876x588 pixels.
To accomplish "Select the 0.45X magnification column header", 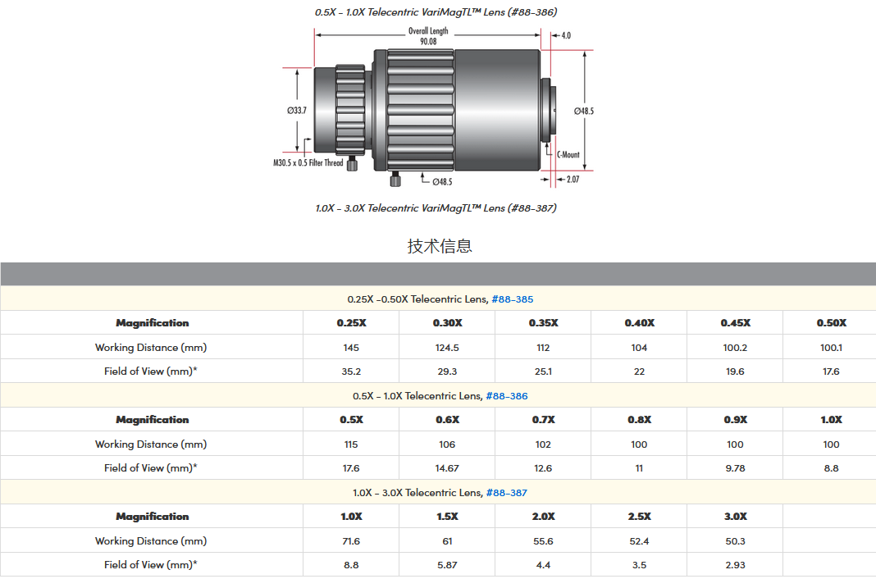I will tap(735, 323).
